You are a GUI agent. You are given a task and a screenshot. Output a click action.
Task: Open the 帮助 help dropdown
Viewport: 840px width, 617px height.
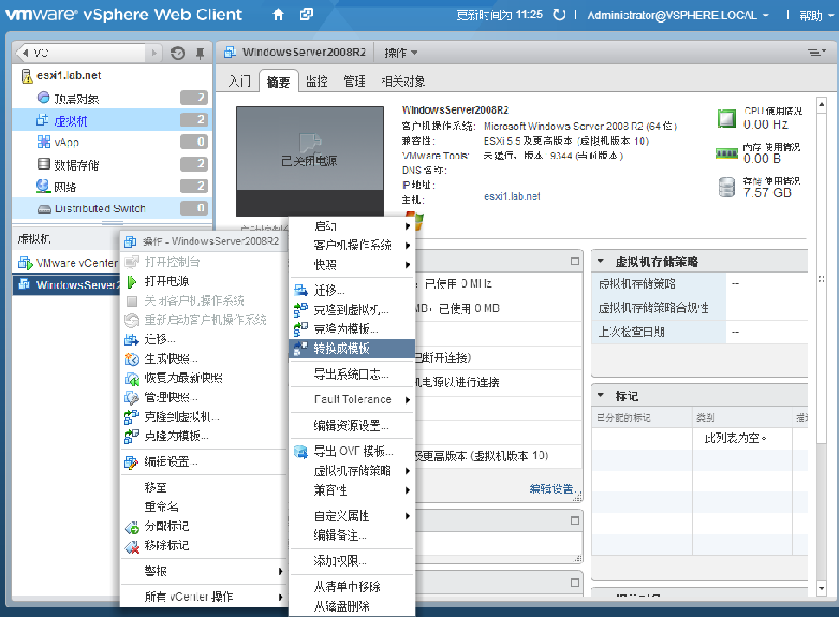pyautogui.click(x=817, y=15)
